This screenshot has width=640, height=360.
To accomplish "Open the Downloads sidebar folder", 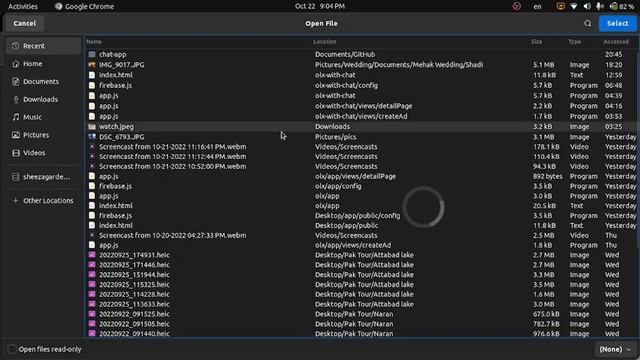I will tap(43, 100).
